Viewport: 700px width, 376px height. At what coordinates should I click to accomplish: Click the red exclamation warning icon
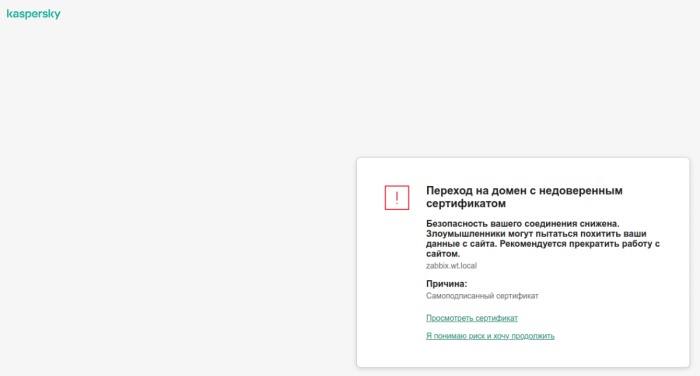coord(396,197)
